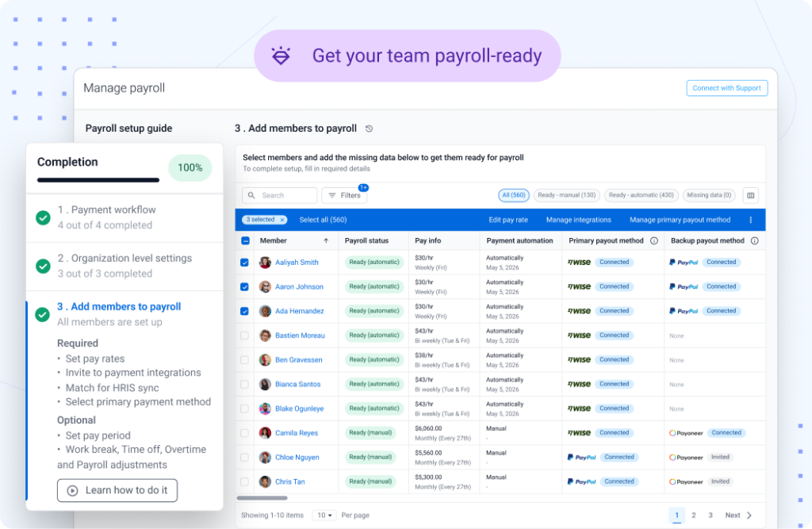Click Connect with Support button
The image size is (812, 529).
726,88
